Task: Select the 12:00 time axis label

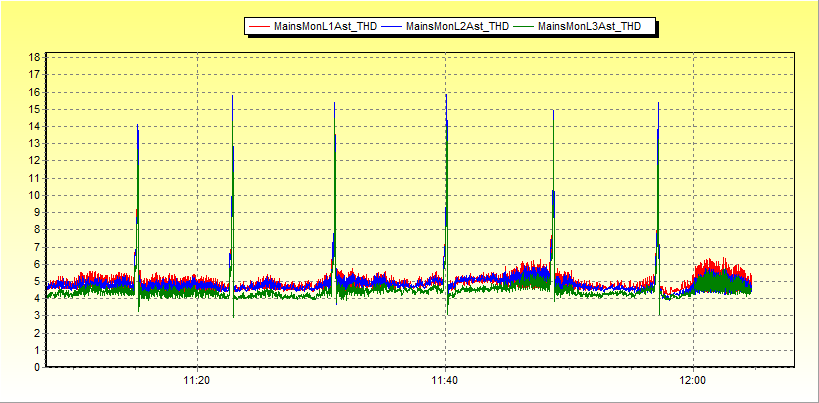Action: [692, 381]
